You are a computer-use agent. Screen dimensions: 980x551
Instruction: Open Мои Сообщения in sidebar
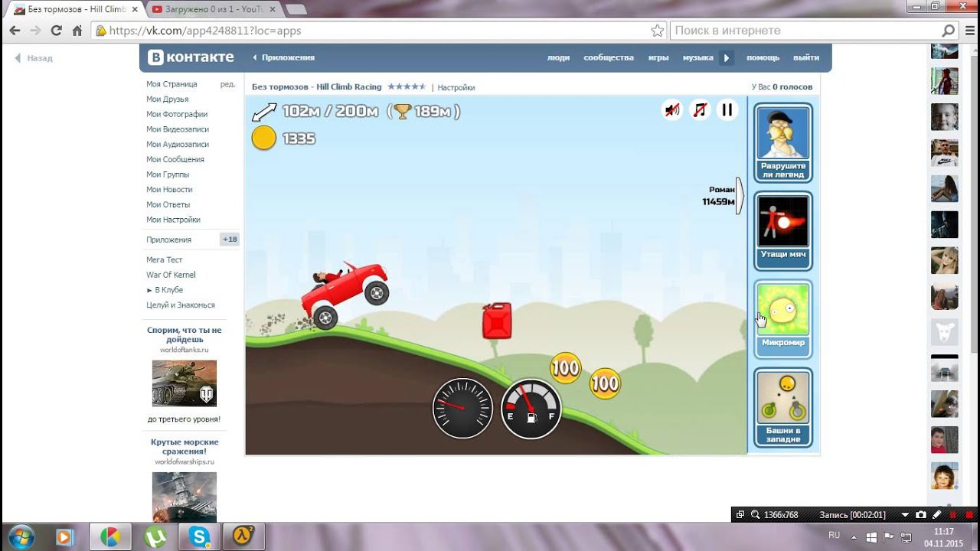tap(175, 159)
